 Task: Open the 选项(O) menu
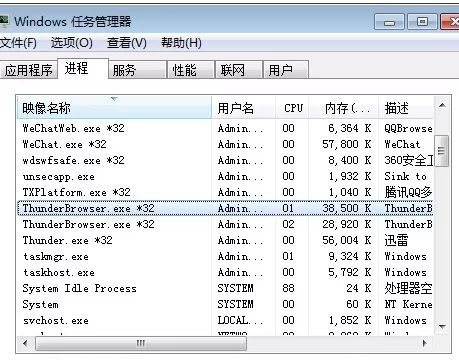point(72,43)
